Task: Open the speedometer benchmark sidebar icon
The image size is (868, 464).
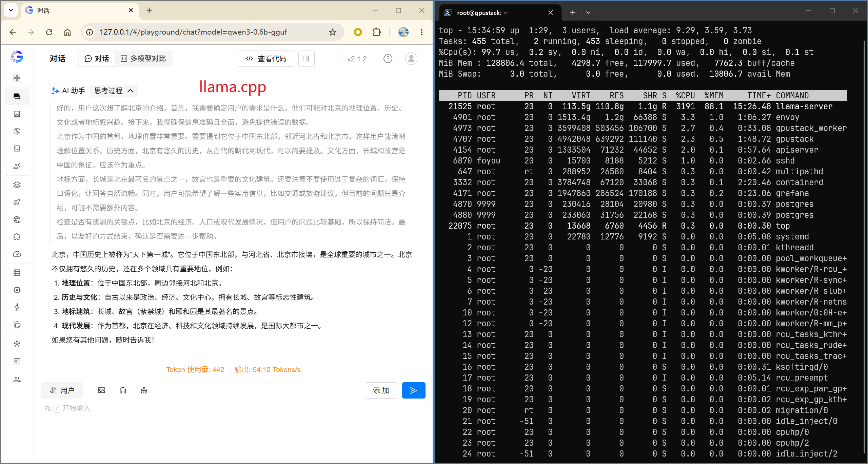Action: [17, 254]
